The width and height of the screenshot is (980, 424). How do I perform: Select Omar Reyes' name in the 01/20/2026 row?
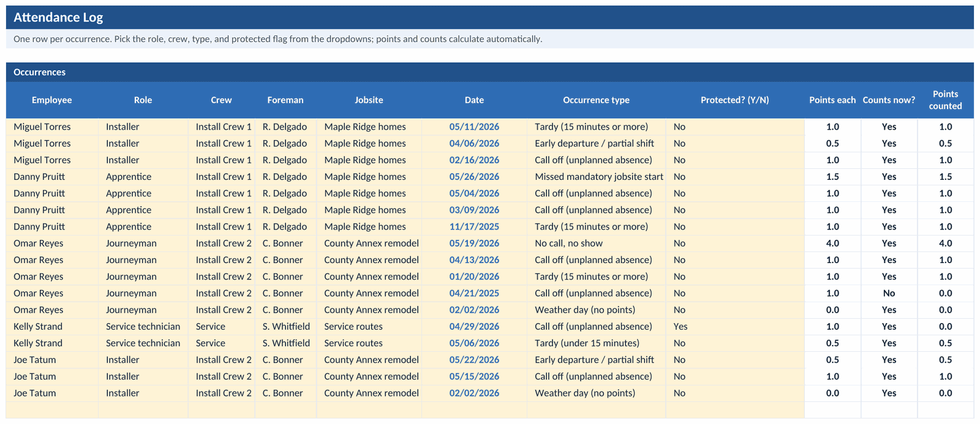click(x=52, y=277)
